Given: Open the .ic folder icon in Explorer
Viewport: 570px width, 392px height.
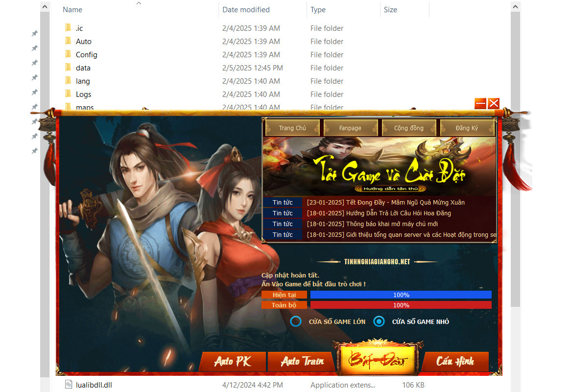Looking at the screenshot, I should [68, 27].
